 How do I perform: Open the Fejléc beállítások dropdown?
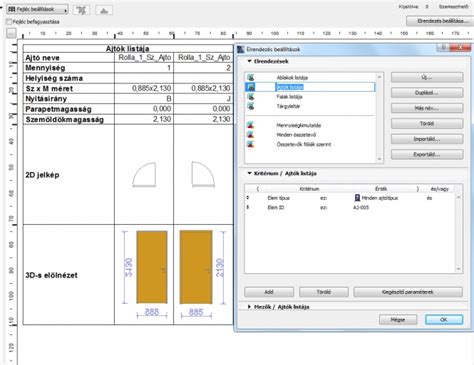click(x=37, y=9)
